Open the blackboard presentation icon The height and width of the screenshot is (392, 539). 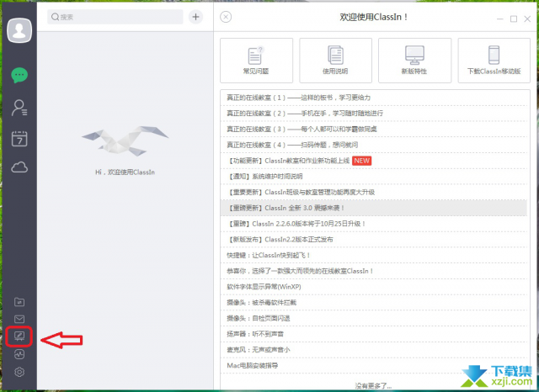[x=19, y=336]
